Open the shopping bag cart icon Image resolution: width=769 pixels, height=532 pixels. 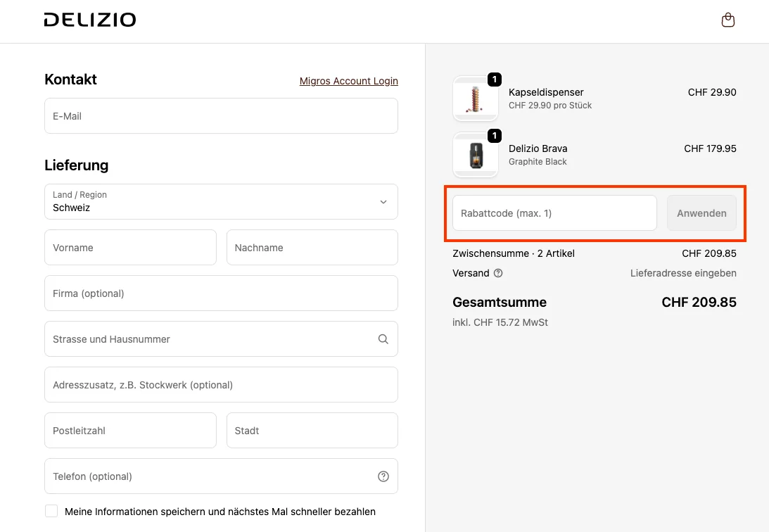click(x=728, y=20)
